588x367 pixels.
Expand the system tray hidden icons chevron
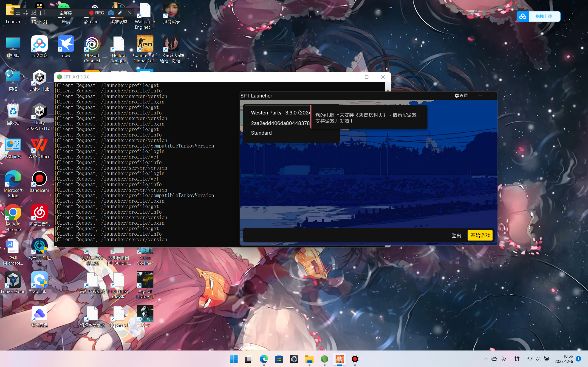click(x=486, y=359)
